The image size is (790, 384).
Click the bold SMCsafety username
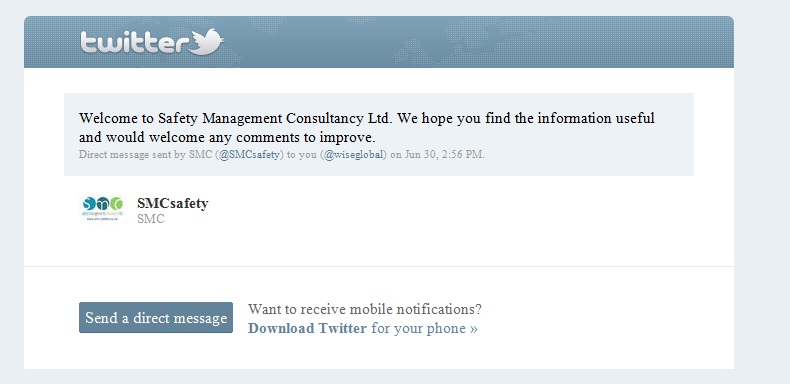[172, 204]
